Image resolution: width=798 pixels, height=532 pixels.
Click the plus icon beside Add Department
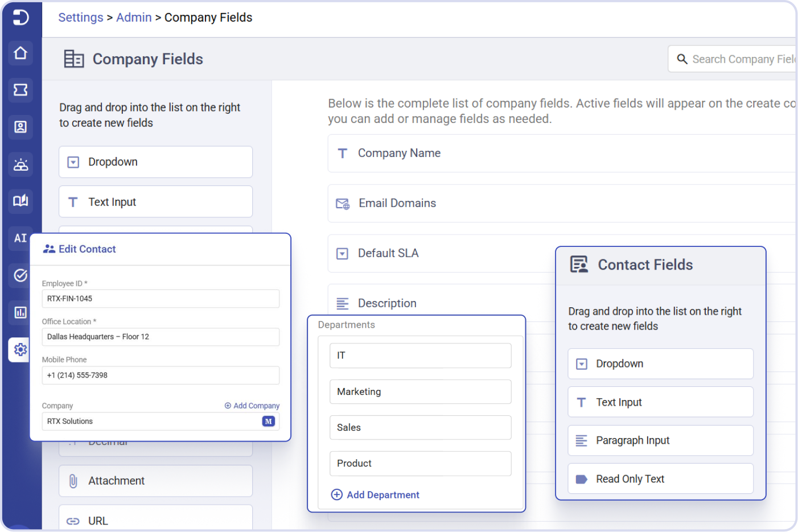point(337,494)
